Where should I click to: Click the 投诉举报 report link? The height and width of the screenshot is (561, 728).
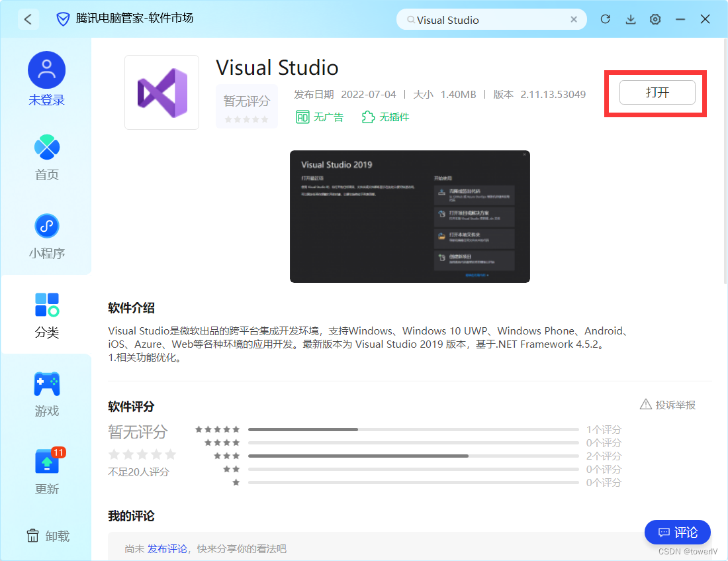coord(676,405)
